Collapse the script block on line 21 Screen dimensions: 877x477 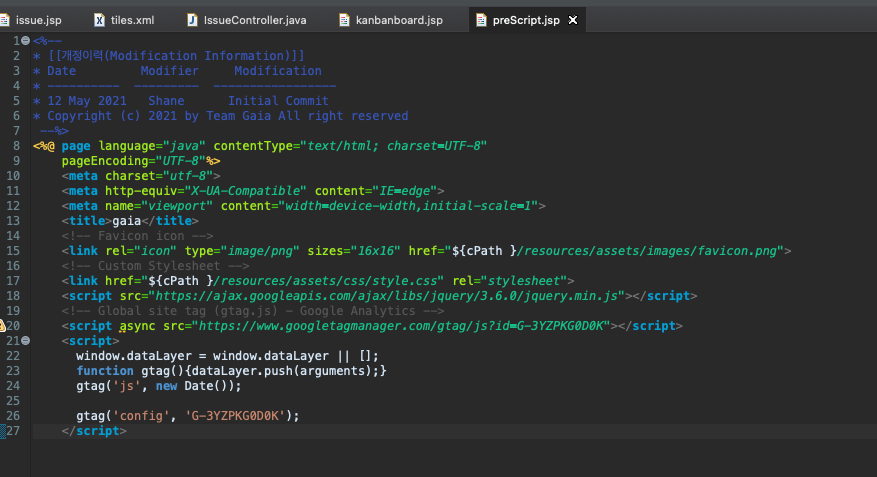click(x=26, y=341)
